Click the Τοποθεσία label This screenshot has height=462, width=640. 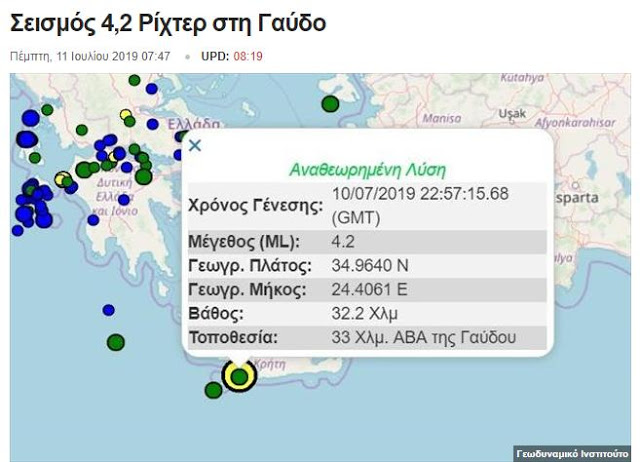point(233,338)
